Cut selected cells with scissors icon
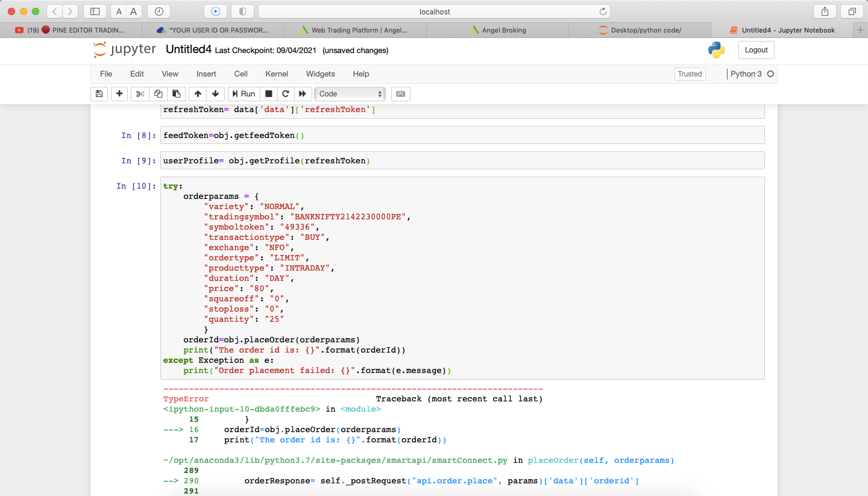The width and height of the screenshot is (868, 496). [140, 93]
